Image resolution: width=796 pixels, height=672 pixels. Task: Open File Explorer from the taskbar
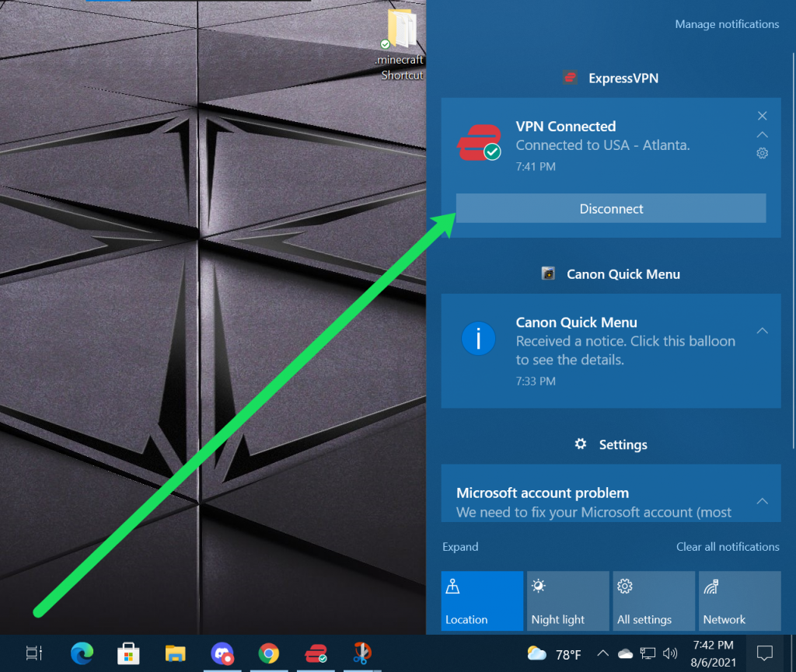pos(175,653)
